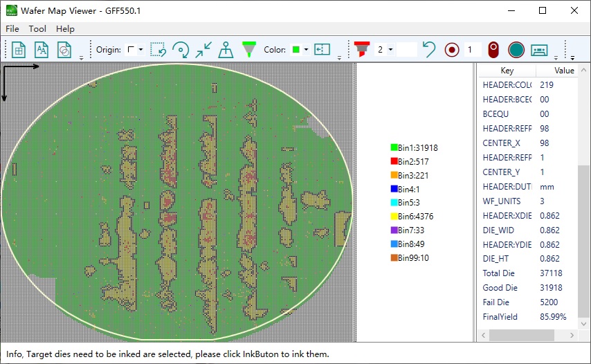Expand the dropdown showing value 2
Screen dimensions: 591x364
(390, 50)
